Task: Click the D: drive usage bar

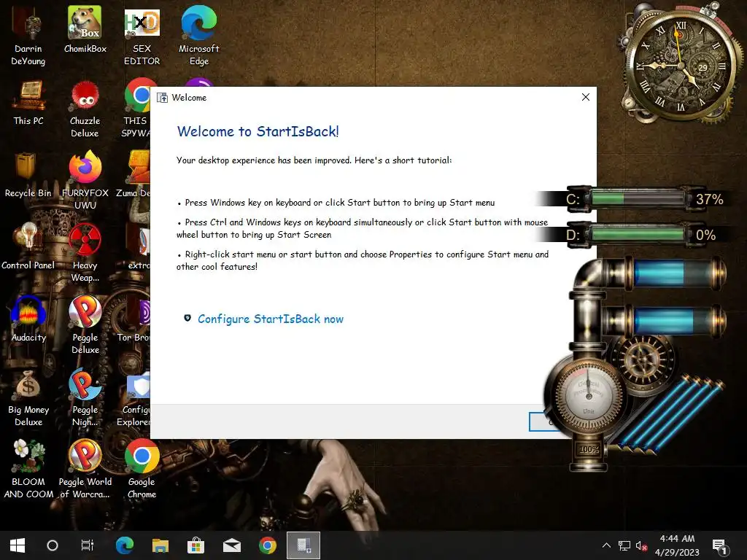Action: coord(638,235)
